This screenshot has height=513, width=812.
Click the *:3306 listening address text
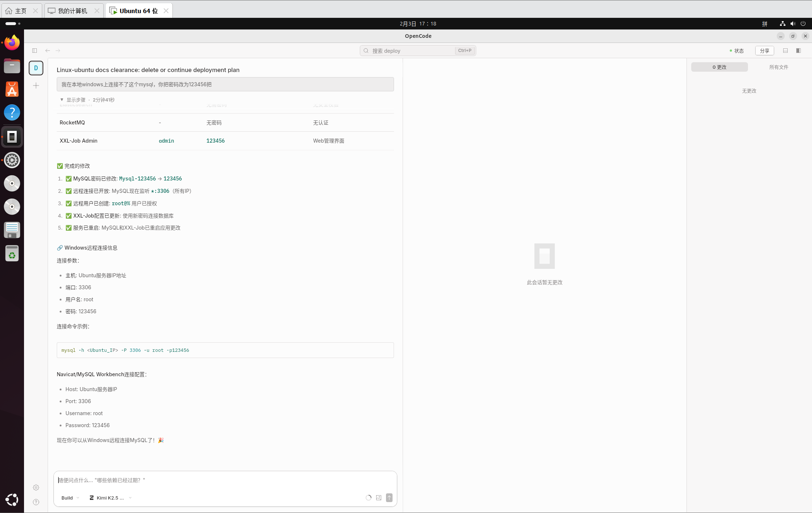(x=160, y=191)
